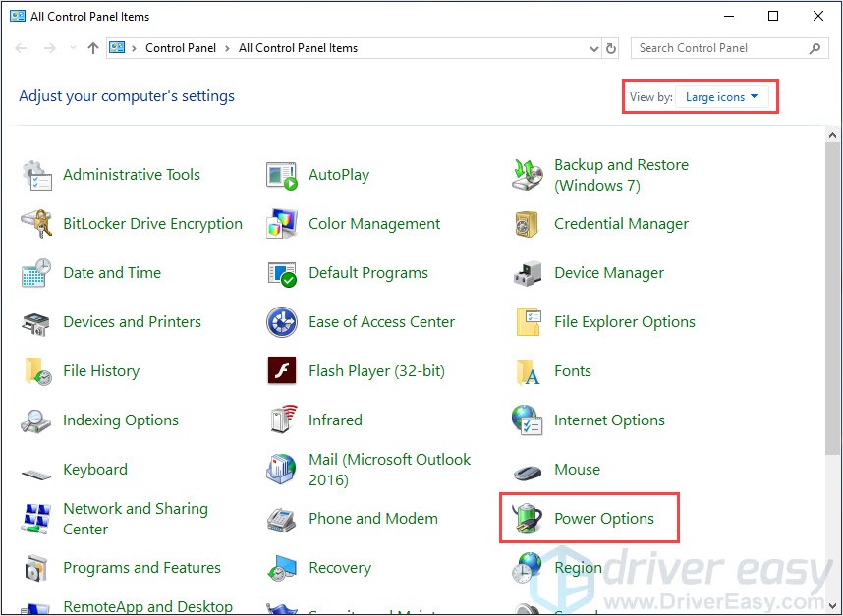The height and width of the screenshot is (616, 843).
Task: Open the Programs and Features icon
Action: coord(36,568)
